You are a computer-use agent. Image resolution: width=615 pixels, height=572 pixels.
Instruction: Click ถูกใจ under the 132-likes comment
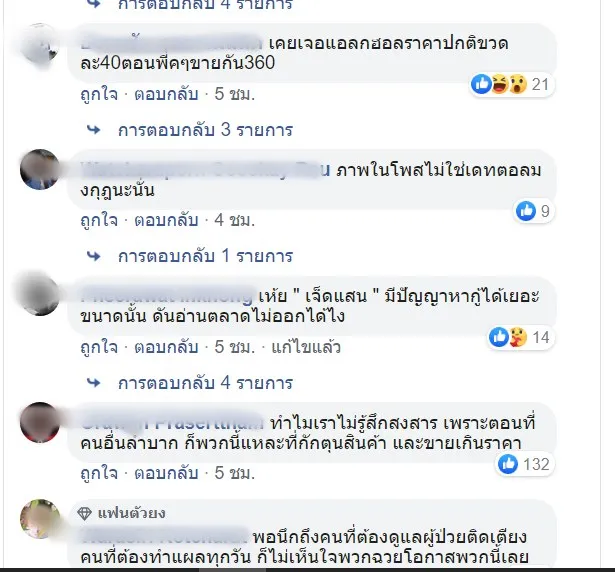tap(99, 473)
